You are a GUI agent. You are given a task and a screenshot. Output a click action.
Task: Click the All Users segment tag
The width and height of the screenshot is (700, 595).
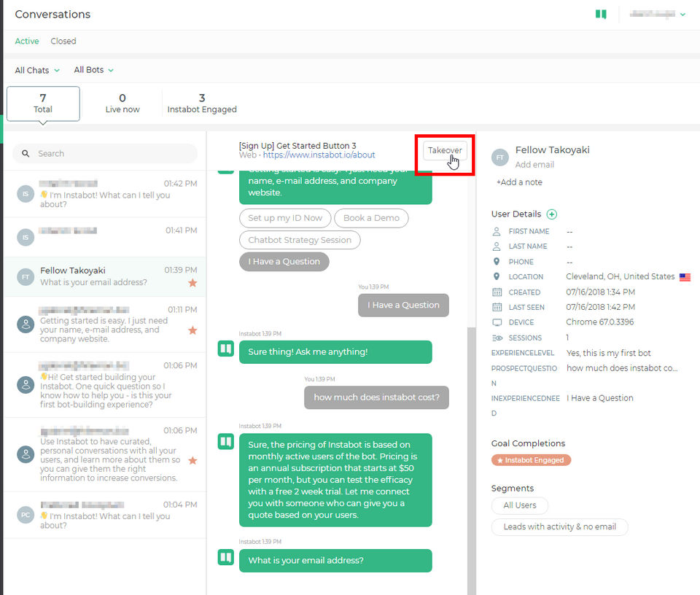click(520, 505)
